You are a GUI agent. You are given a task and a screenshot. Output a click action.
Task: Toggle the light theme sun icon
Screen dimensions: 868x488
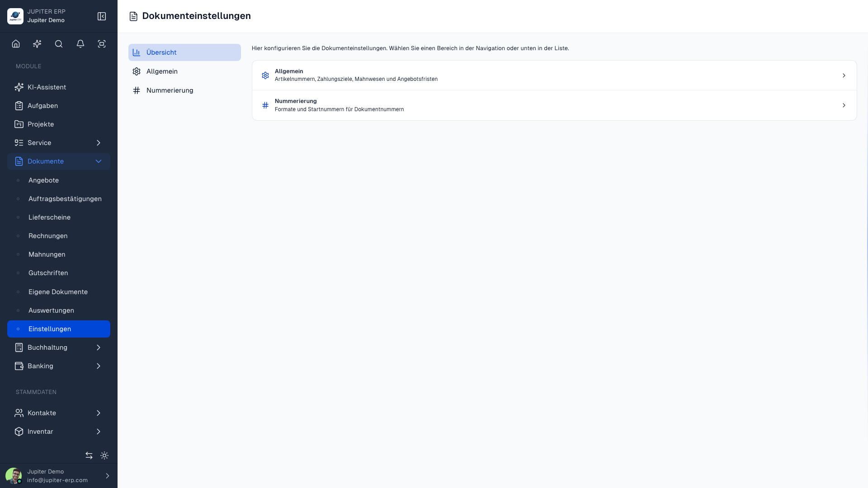click(104, 455)
